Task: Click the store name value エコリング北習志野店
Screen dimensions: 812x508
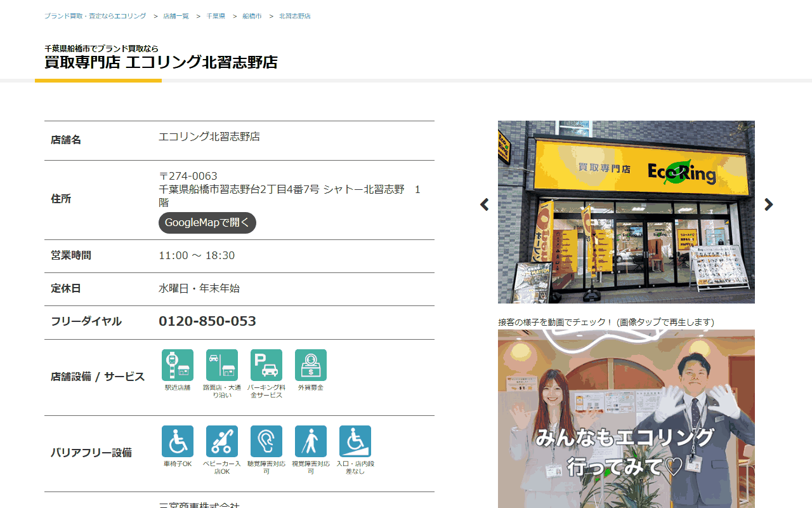Action: [x=209, y=137]
